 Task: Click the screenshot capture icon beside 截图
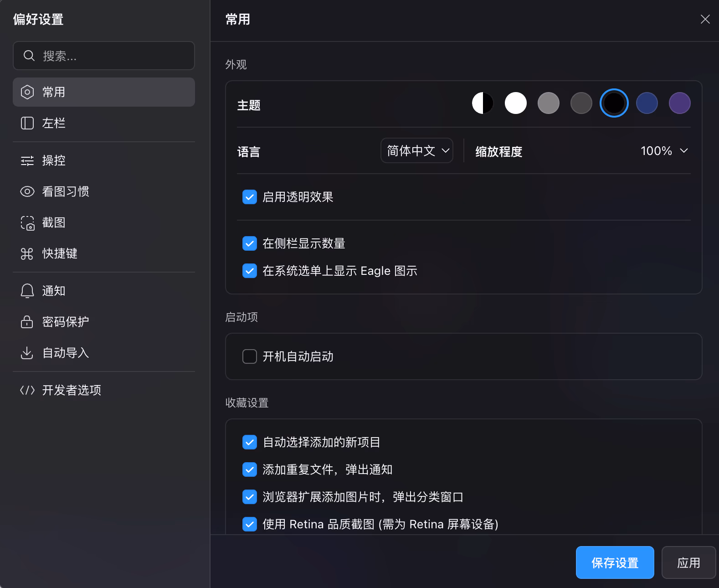[x=27, y=223]
